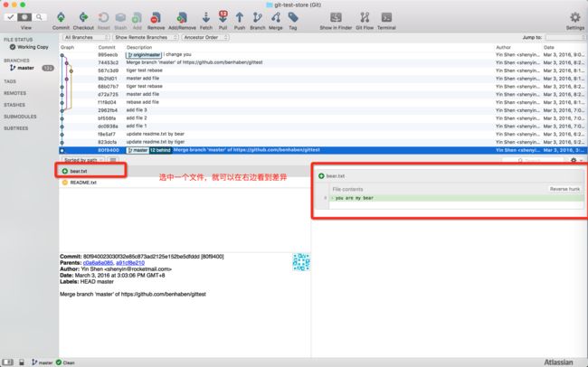Open diff options gear menu
Image resolution: width=588 pixels, height=367 pixels.
click(574, 160)
